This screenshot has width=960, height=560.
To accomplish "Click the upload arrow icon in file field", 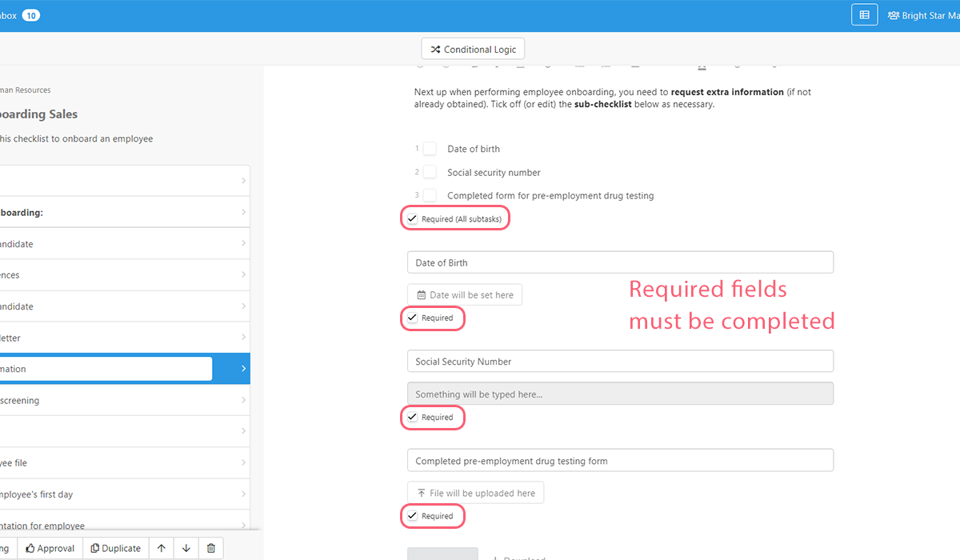I will [422, 493].
